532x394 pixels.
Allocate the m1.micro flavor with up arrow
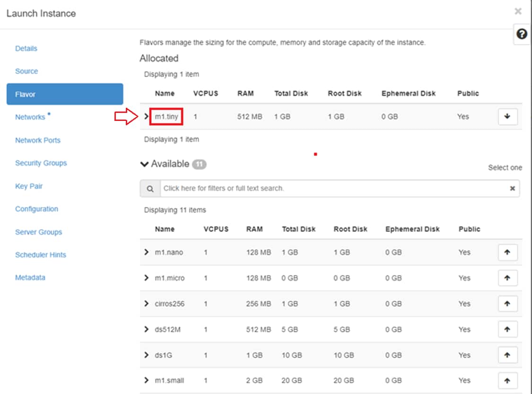[507, 278]
